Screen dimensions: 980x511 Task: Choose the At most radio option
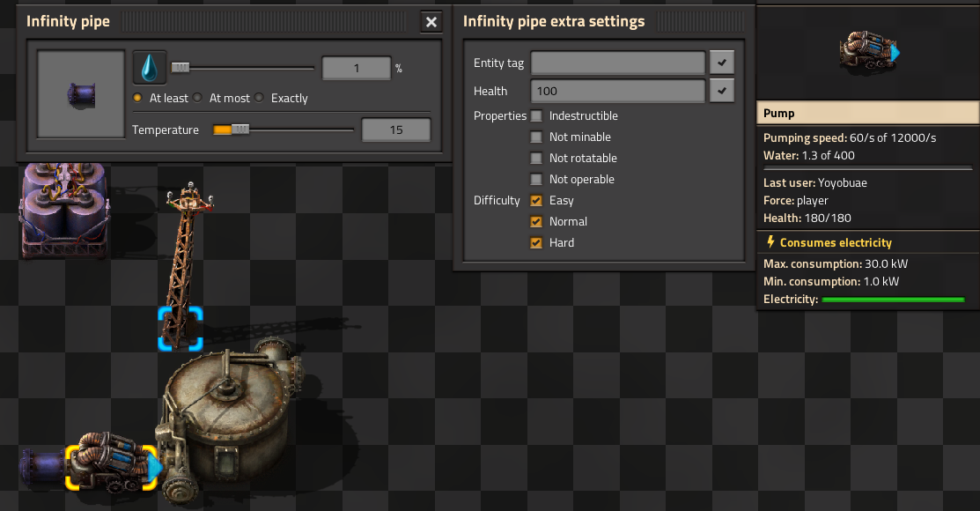click(198, 99)
